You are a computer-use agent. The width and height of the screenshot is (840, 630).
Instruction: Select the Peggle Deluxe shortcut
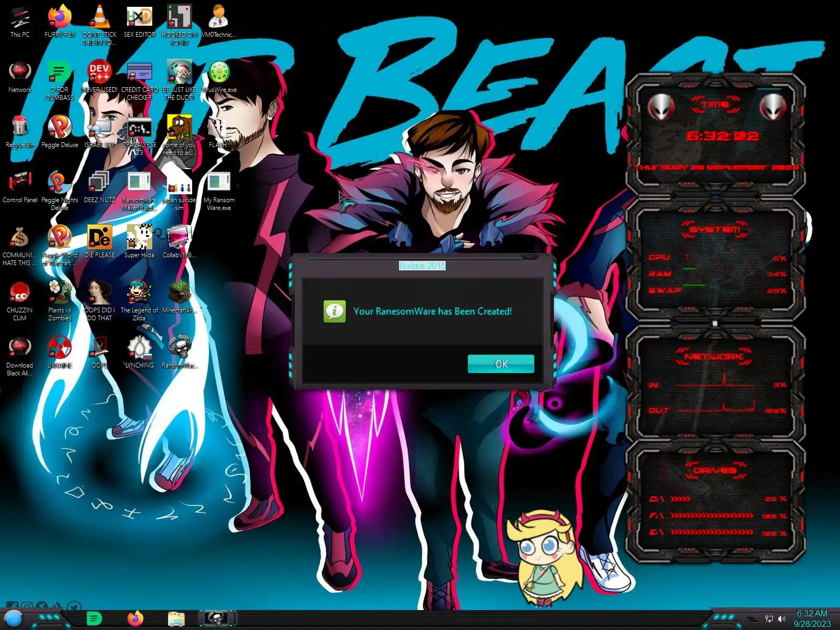click(x=60, y=132)
